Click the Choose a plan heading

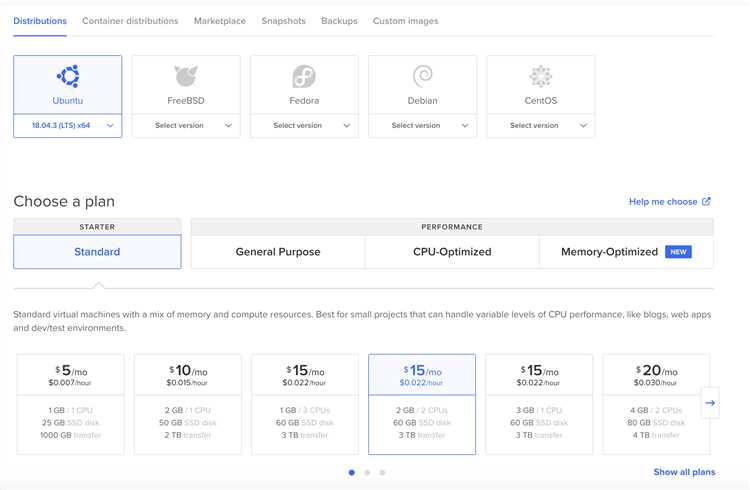point(64,201)
